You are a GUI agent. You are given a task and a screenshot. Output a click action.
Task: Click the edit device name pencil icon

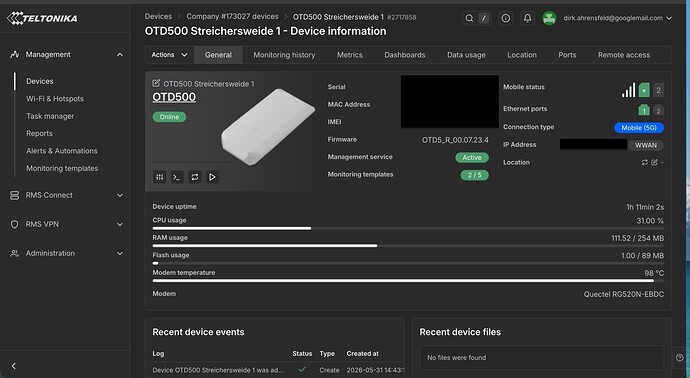(x=156, y=83)
